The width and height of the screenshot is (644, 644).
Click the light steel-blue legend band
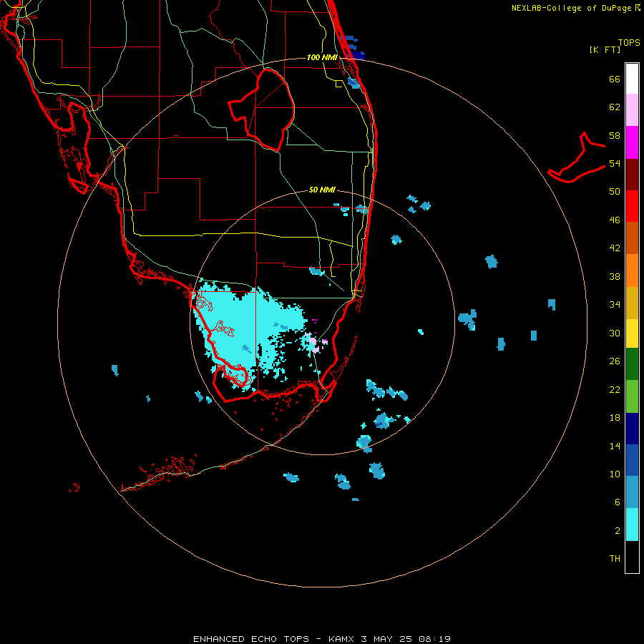coord(632,492)
